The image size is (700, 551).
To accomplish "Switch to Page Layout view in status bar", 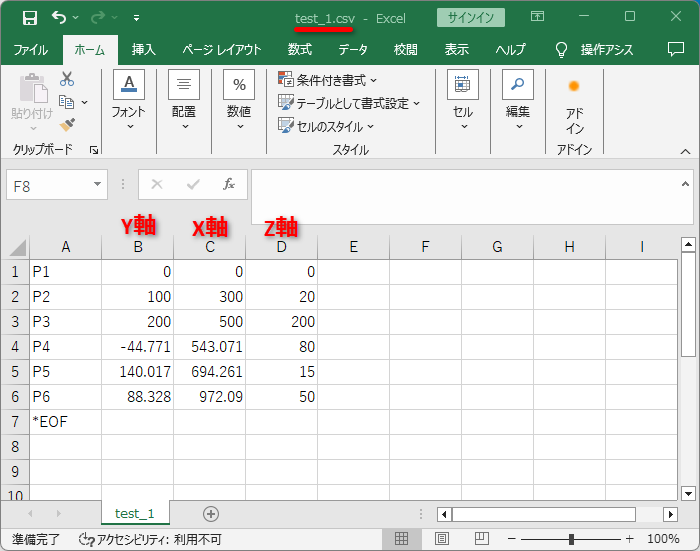I will (435, 539).
